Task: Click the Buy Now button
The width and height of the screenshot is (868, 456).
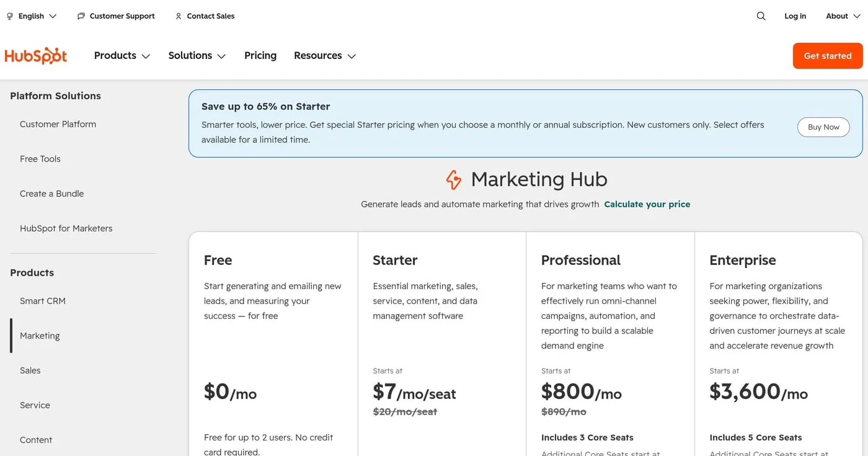Action: tap(823, 127)
